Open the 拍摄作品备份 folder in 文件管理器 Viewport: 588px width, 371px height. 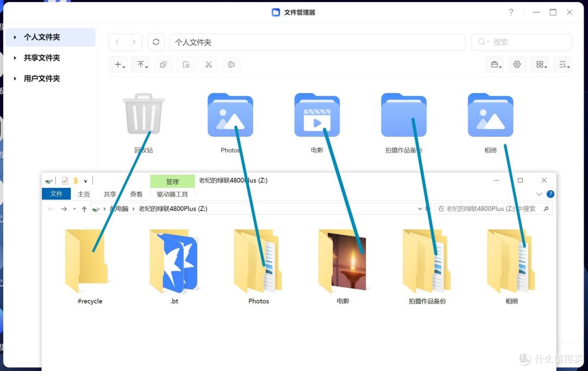coord(403,115)
